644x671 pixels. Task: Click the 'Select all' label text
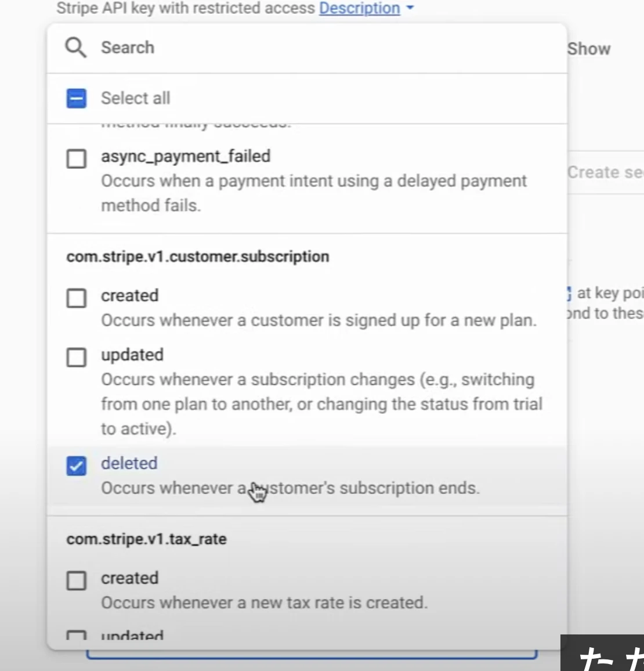[136, 98]
